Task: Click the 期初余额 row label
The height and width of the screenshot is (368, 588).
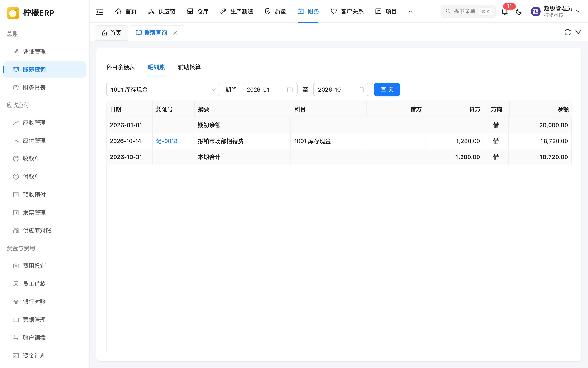Action: [209, 125]
